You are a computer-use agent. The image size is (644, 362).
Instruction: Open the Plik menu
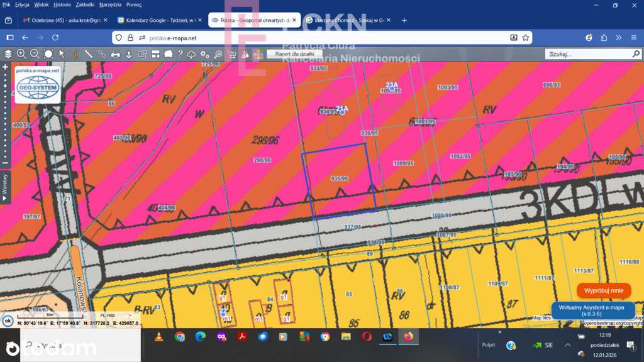6,4
